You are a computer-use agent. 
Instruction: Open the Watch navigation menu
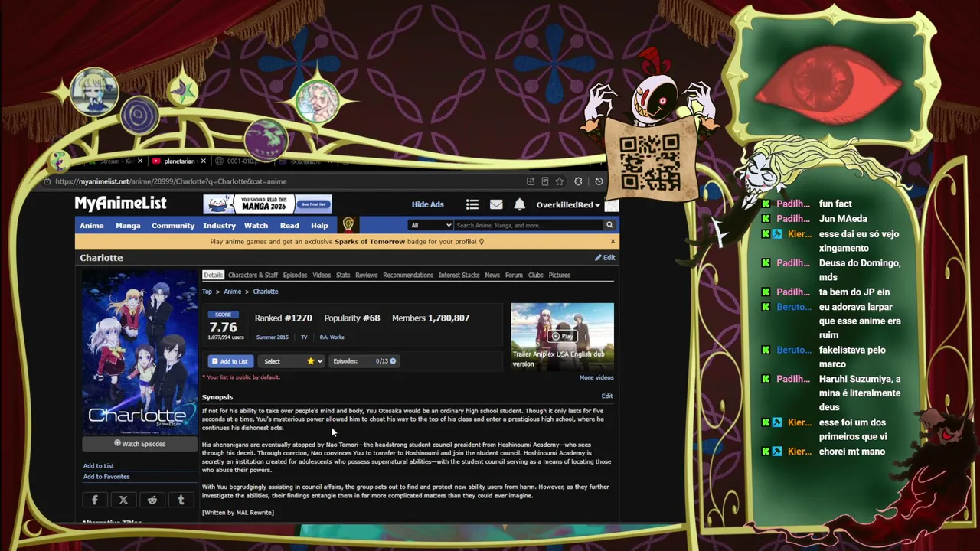pyautogui.click(x=256, y=226)
